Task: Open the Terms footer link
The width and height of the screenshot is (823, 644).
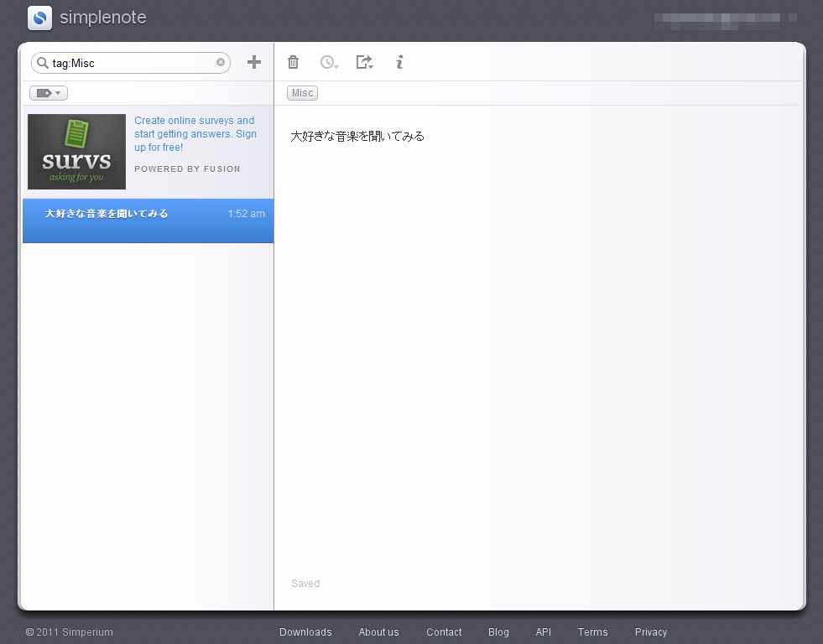Action: pos(592,632)
